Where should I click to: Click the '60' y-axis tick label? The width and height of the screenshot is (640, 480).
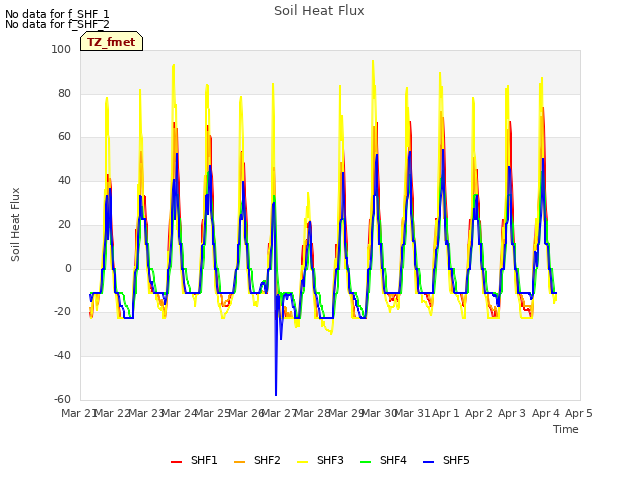click(x=64, y=137)
